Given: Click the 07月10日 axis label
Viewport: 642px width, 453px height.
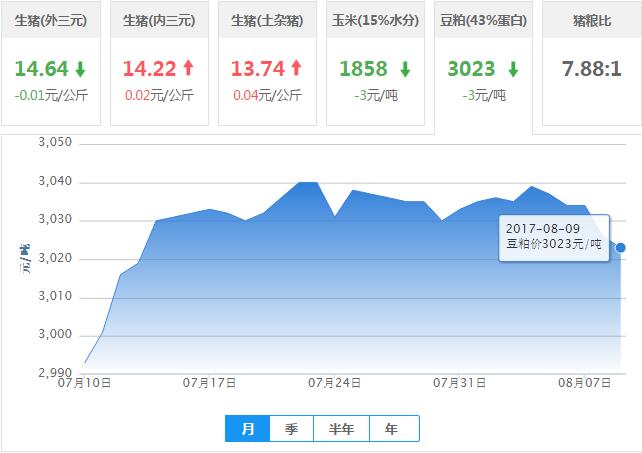Looking at the screenshot, I should click(84, 383).
